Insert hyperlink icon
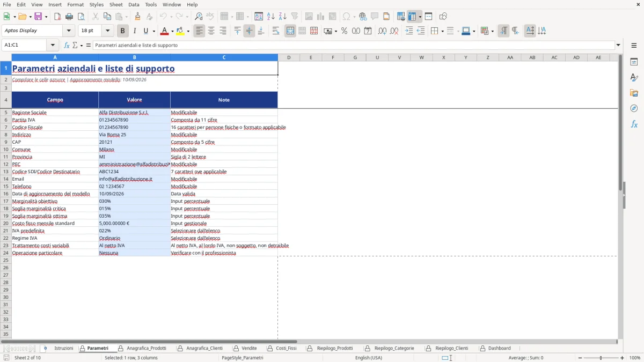 (363, 17)
